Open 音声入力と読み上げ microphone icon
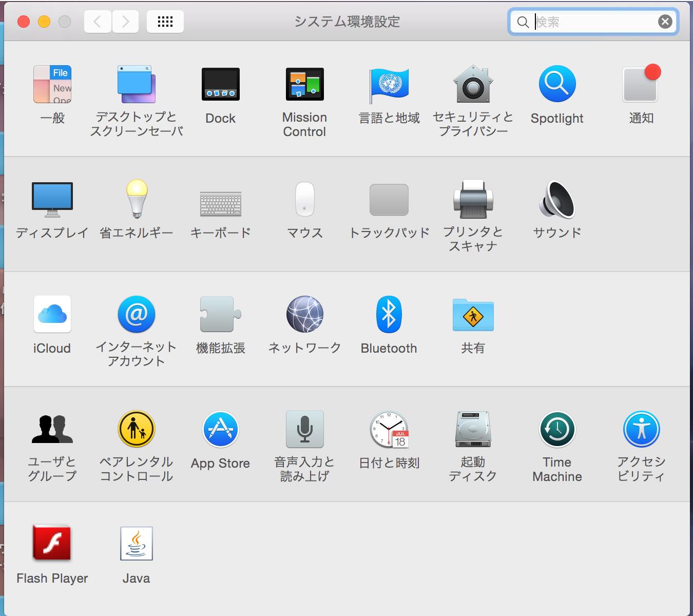 point(305,429)
